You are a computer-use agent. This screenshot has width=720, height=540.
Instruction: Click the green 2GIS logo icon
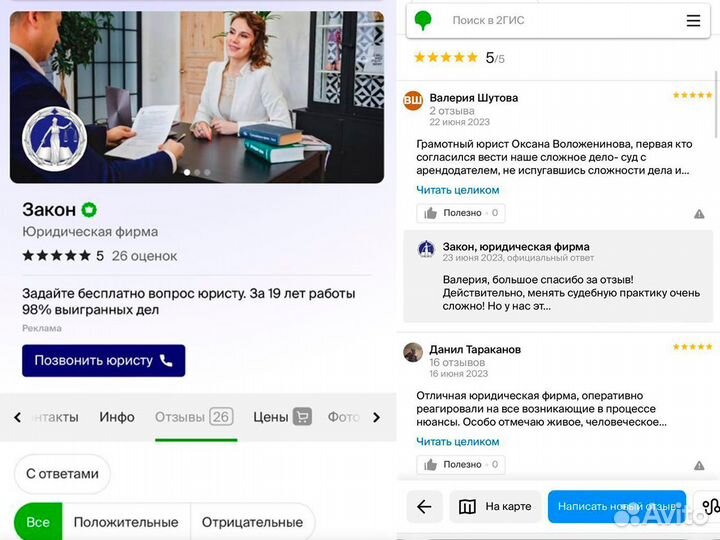(423, 20)
